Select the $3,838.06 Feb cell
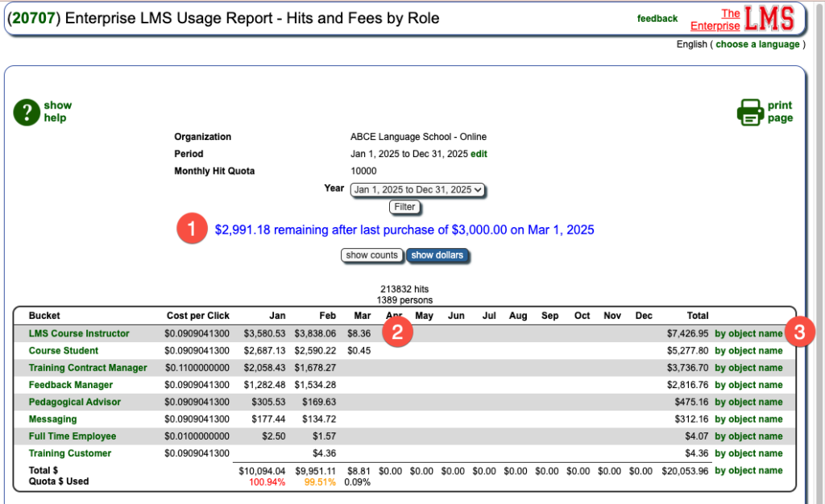The height and width of the screenshot is (504, 825). (x=315, y=334)
